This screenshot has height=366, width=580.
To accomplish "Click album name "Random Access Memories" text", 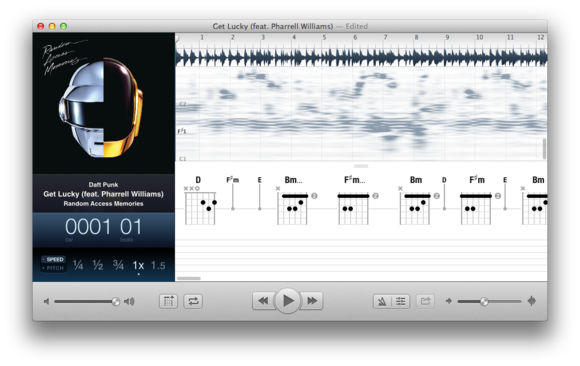I will [103, 204].
